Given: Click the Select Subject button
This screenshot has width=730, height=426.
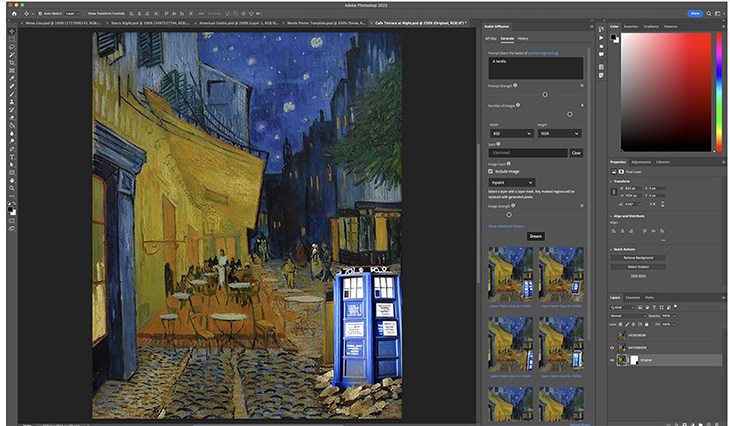Looking at the screenshot, I should point(638,267).
